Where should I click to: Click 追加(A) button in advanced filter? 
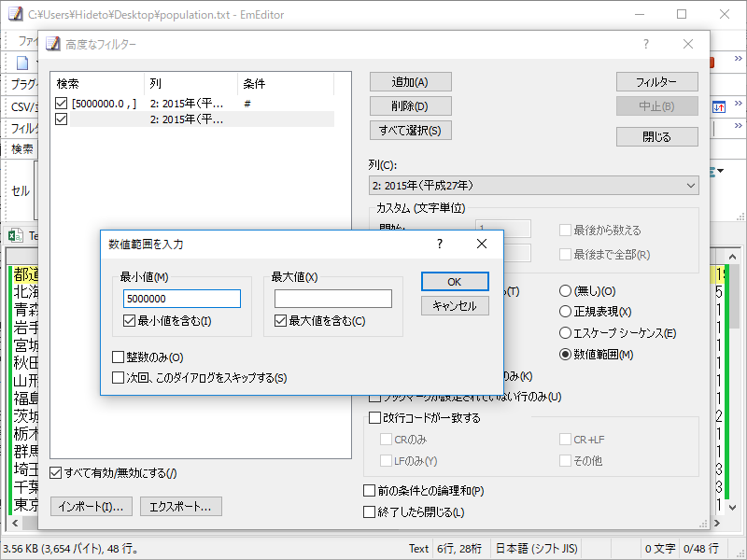click(x=410, y=82)
